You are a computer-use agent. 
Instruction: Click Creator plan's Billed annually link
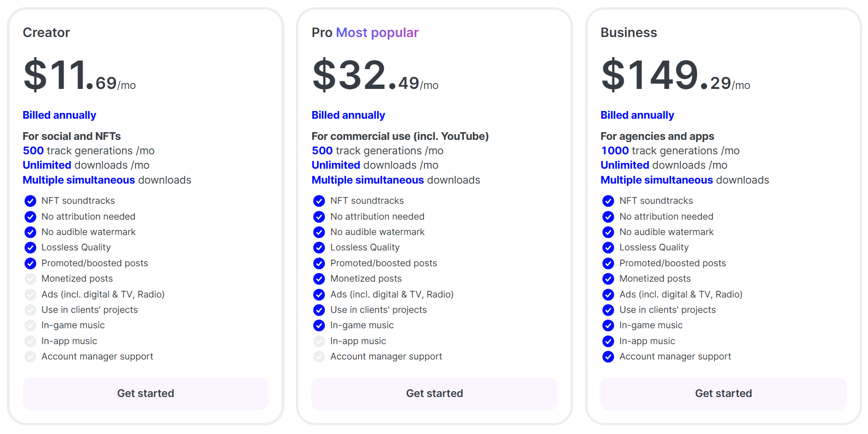[x=59, y=115]
